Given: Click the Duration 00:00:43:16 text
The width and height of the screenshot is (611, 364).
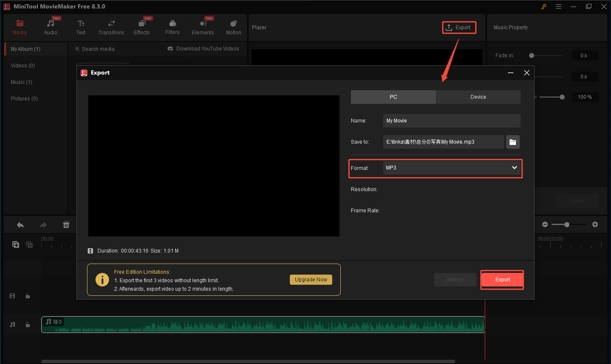Looking at the screenshot, I should click(x=123, y=251).
